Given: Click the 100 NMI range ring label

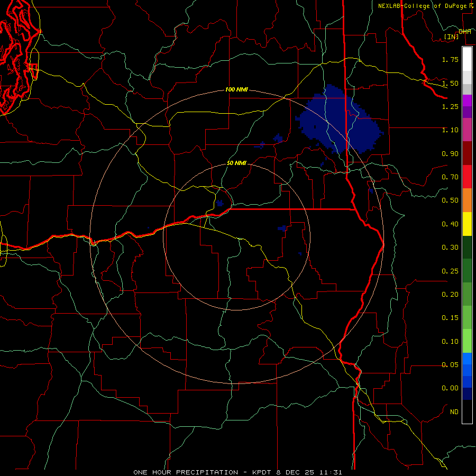Looking at the screenshot, I should tap(236, 89).
